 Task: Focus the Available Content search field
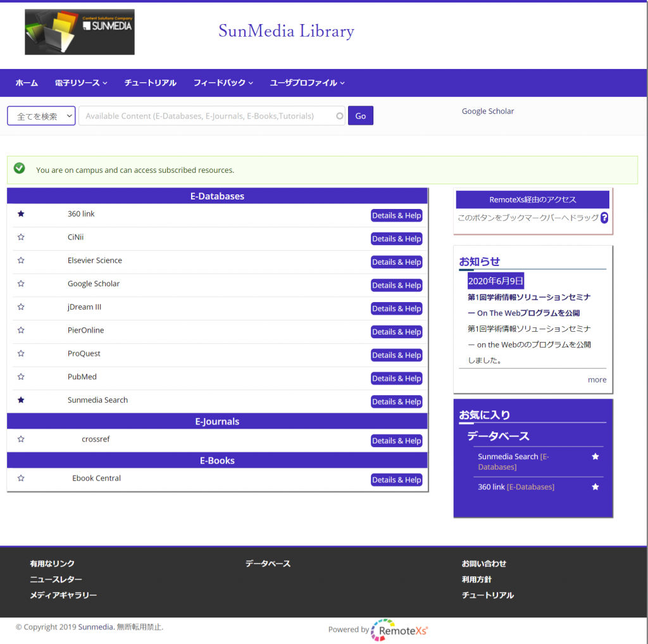point(211,116)
